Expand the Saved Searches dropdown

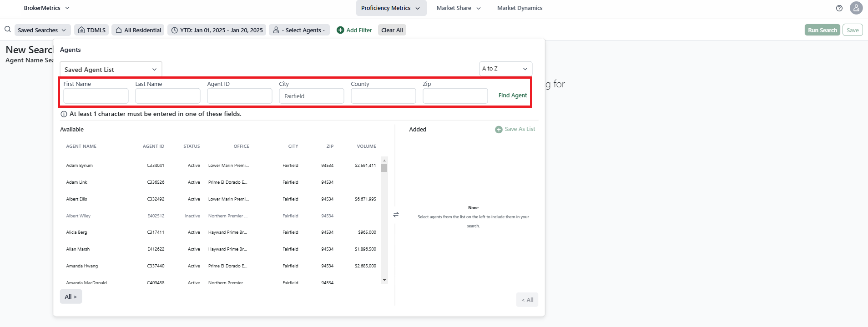coord(42,30)
